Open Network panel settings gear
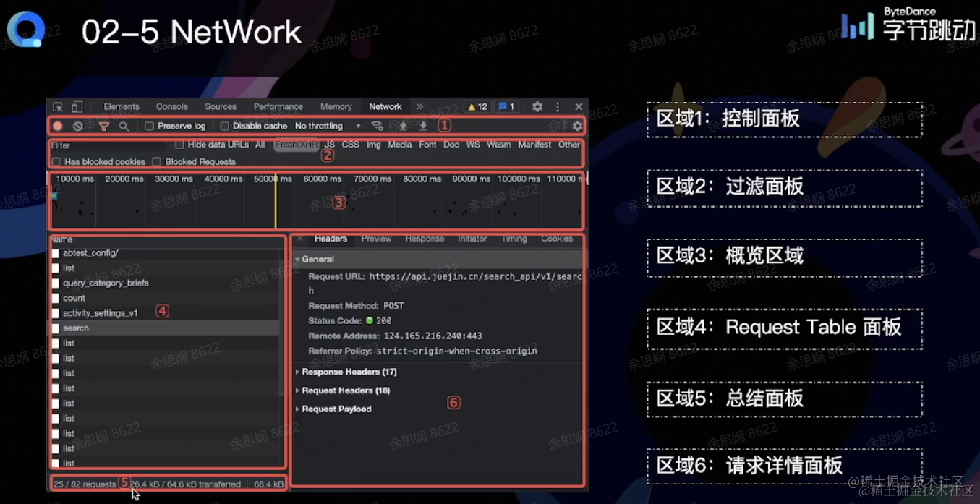The width and height of the screenshot is (980, 504). 577,126
